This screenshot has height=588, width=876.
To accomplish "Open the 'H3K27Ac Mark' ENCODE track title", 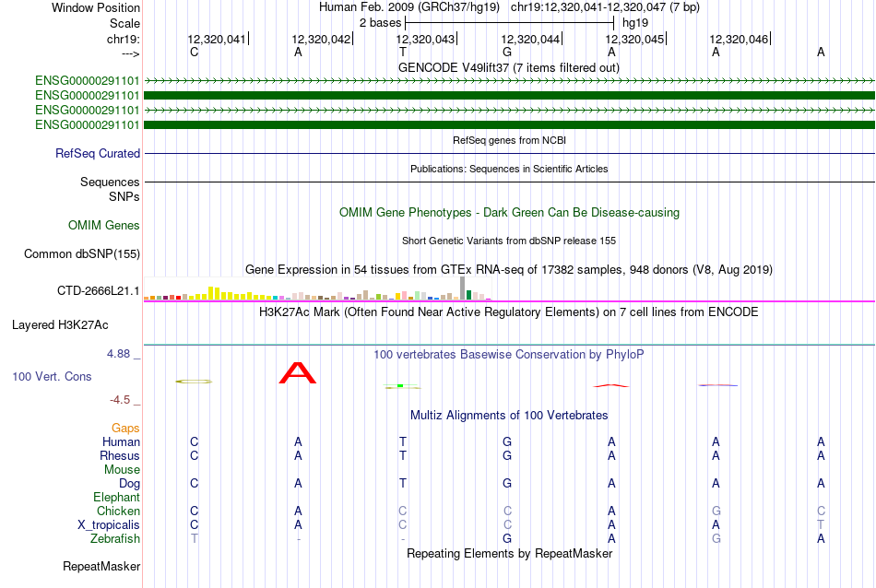I will [x=509, y=312].
